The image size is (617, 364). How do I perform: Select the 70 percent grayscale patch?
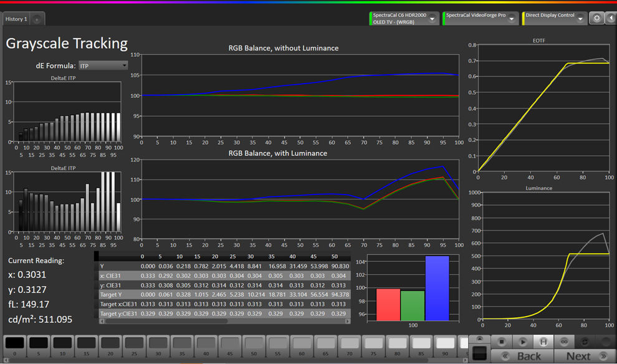click(350, 346)
